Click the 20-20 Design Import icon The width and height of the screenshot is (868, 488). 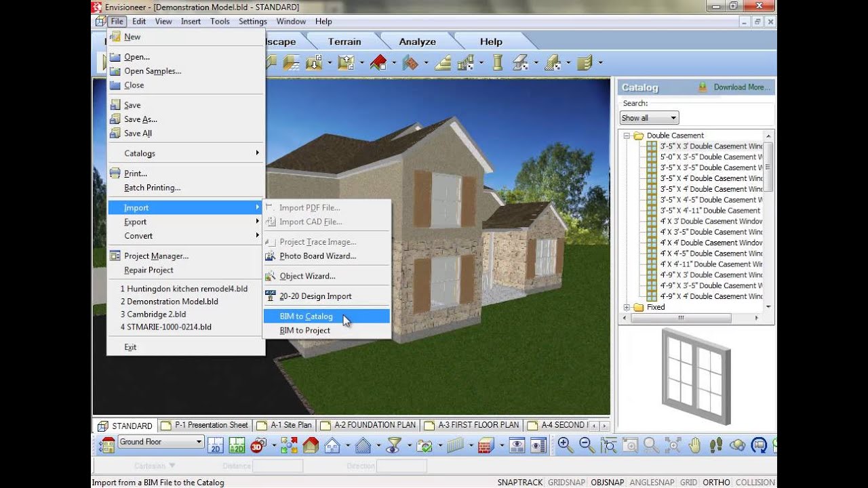click(271, 296)
